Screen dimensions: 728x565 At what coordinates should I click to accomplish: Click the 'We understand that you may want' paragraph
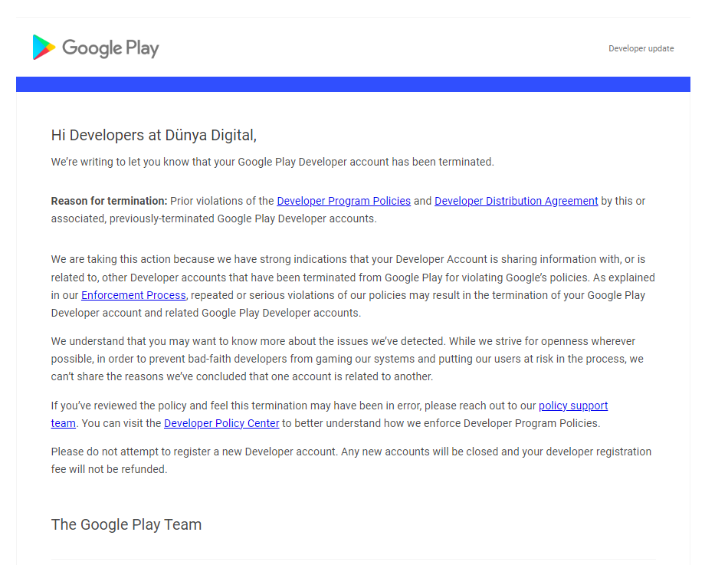point(347,359)
